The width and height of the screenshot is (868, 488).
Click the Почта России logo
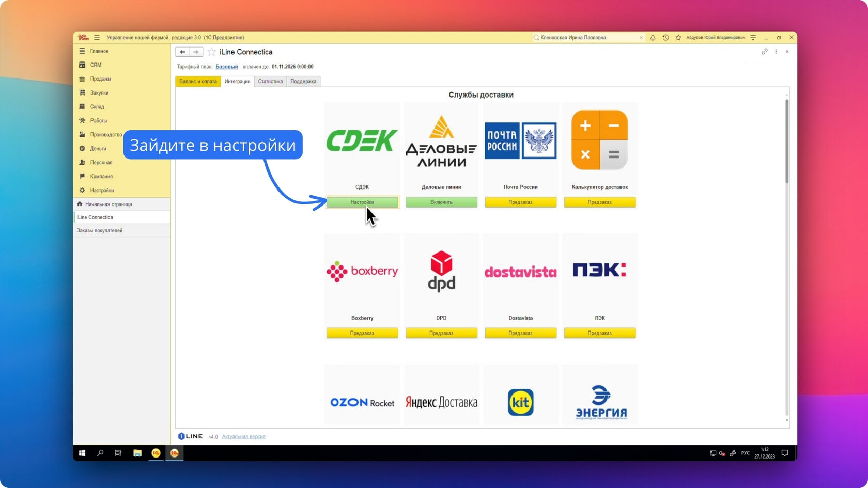520,140
